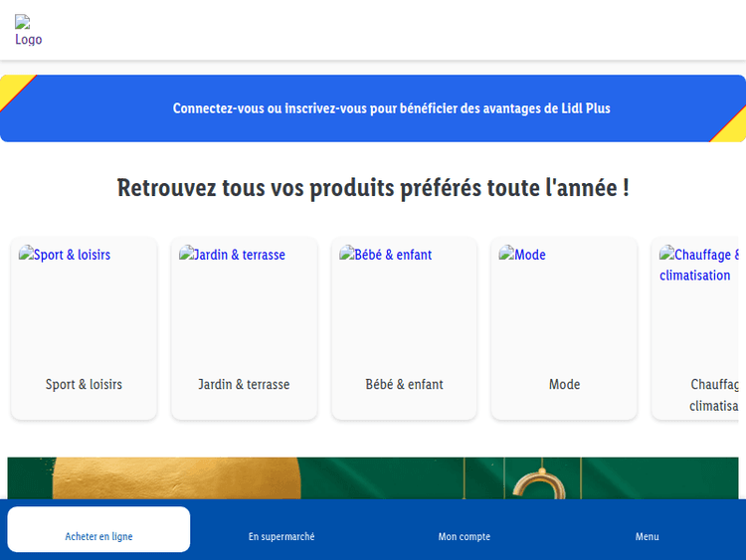Click the Retrouvez tous vos produits heading

[x=373, y=187]
